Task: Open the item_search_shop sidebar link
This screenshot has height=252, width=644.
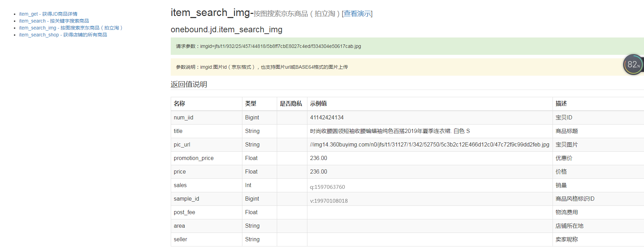Action: pyautogui.click(x=63, y=35)
